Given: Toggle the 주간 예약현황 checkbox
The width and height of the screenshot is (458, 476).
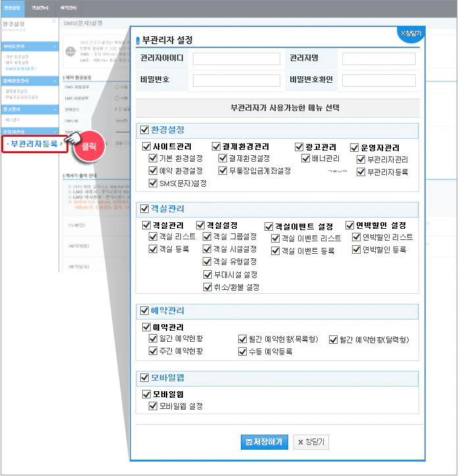Looking at the screenshot, I should coord(153,351).
